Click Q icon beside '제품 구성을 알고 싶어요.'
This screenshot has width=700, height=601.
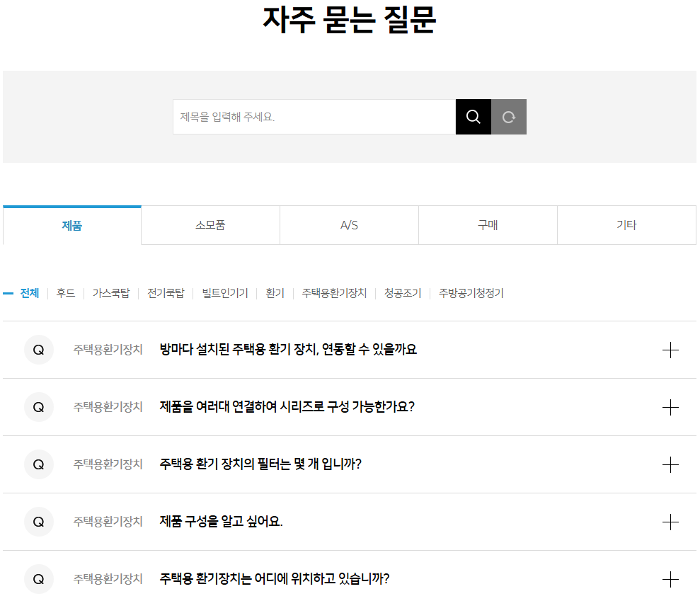tap(39, 522)
